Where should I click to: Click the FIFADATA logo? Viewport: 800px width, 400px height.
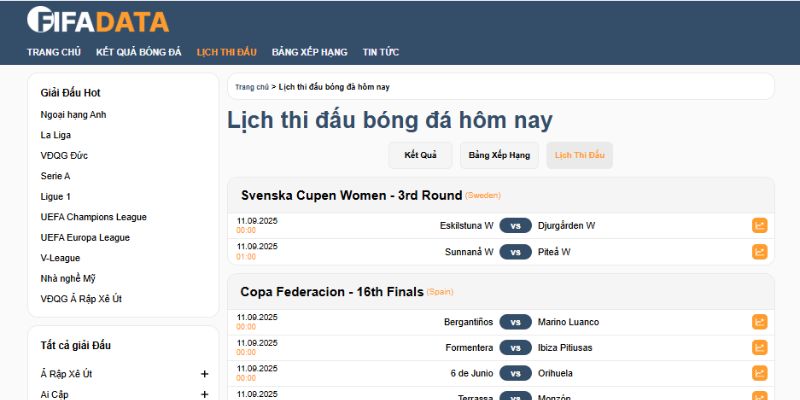point(98,20)
